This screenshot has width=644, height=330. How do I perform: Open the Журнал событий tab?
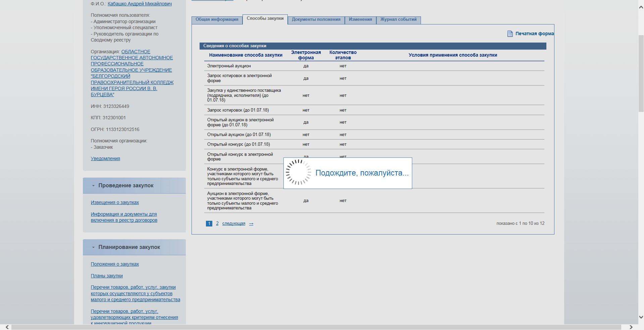point(398,20)
